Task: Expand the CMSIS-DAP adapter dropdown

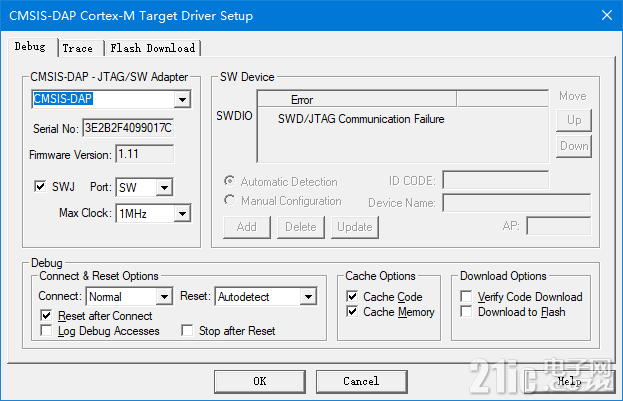Action: [182, 99]
